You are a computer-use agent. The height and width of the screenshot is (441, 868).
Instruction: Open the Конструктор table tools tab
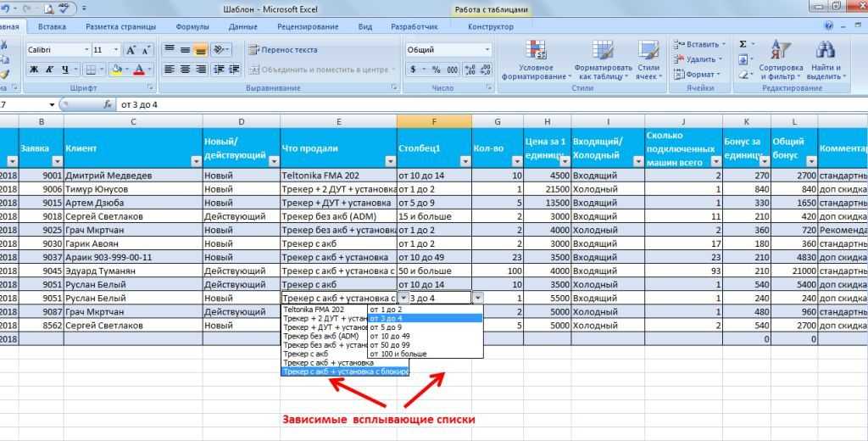click(x=491, y=26)
